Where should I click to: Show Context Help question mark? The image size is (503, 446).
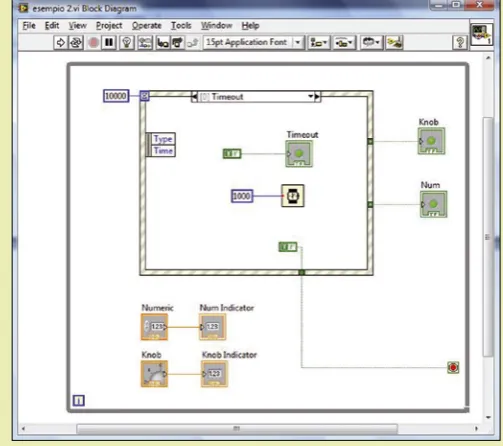pos(460,43)
